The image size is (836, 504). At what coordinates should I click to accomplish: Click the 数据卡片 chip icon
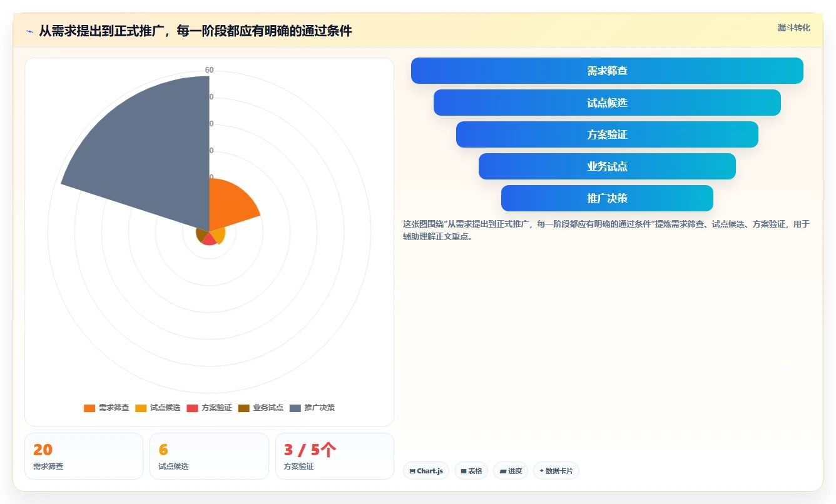(x=541, y=471)
